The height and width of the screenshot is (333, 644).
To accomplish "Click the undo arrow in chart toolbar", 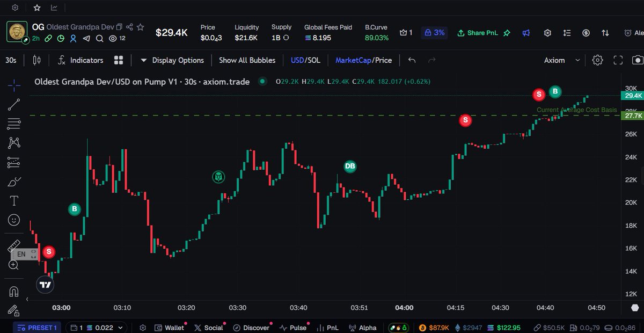I will coord(412,60).
